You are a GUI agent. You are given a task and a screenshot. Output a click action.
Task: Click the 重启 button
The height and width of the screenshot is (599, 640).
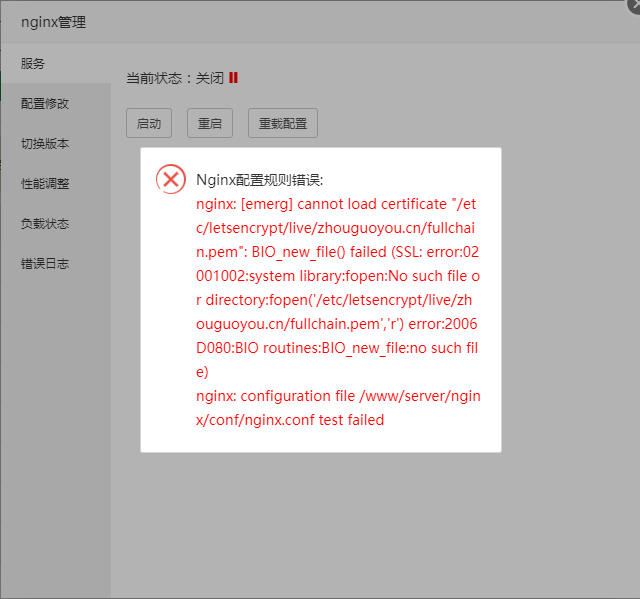click(x=210, y=123)
